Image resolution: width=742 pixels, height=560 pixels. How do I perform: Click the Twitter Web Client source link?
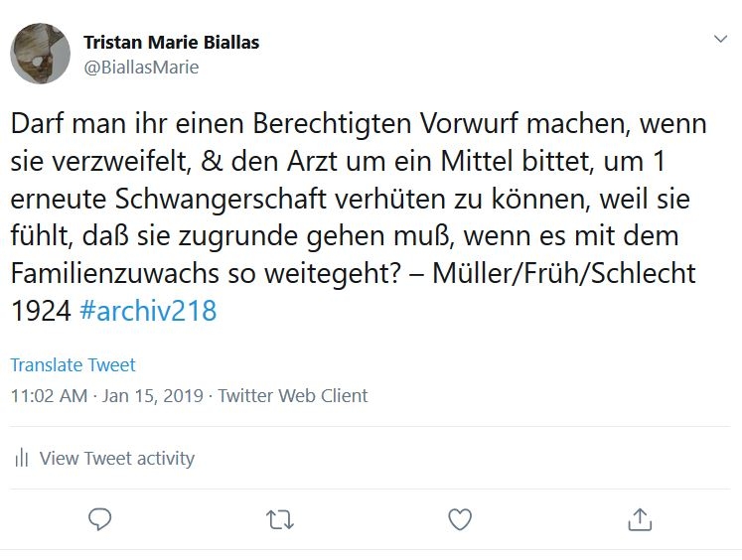tap(292, 395)
